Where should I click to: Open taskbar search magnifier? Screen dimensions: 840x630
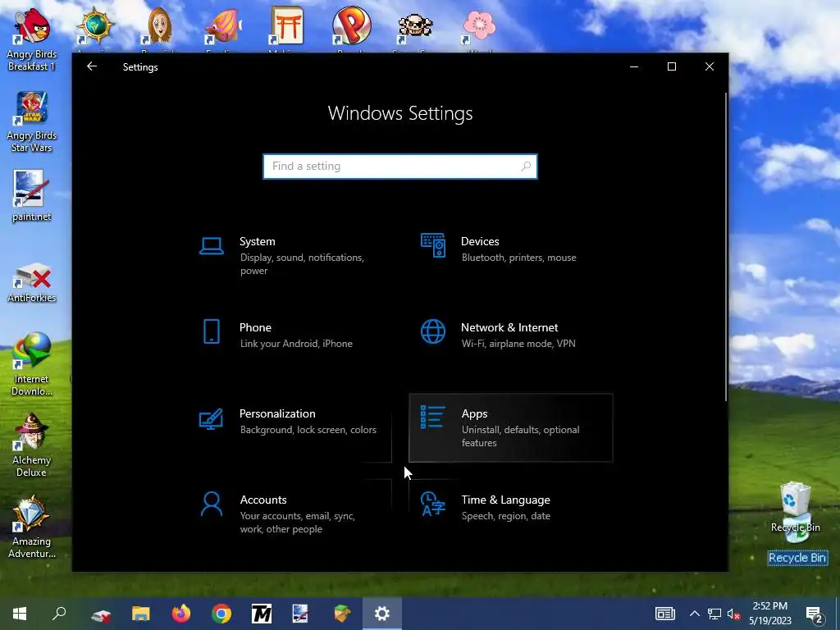[x=59, y=614]
